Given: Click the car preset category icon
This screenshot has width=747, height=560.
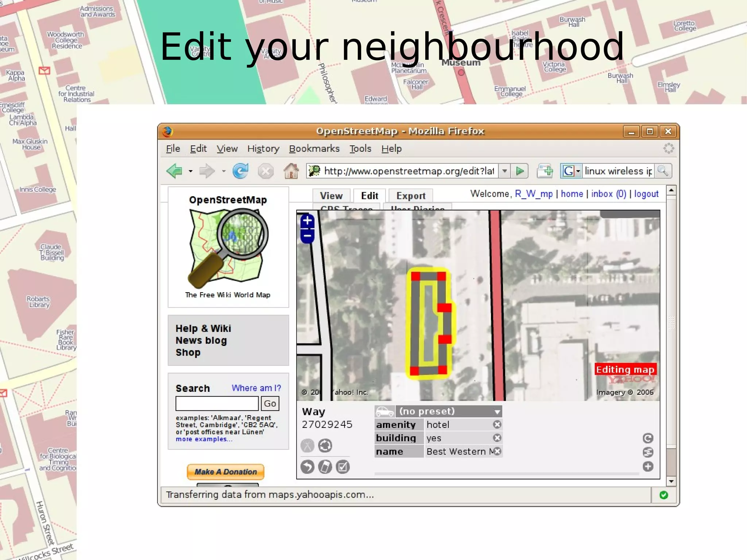Looking at the screenshot, I should 384,412.
